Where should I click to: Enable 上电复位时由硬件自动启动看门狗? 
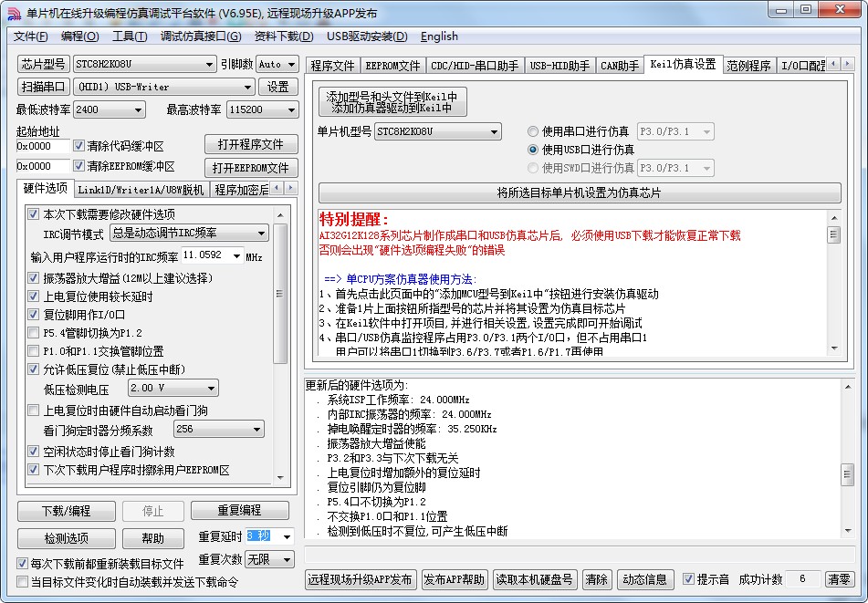[33, 410]
